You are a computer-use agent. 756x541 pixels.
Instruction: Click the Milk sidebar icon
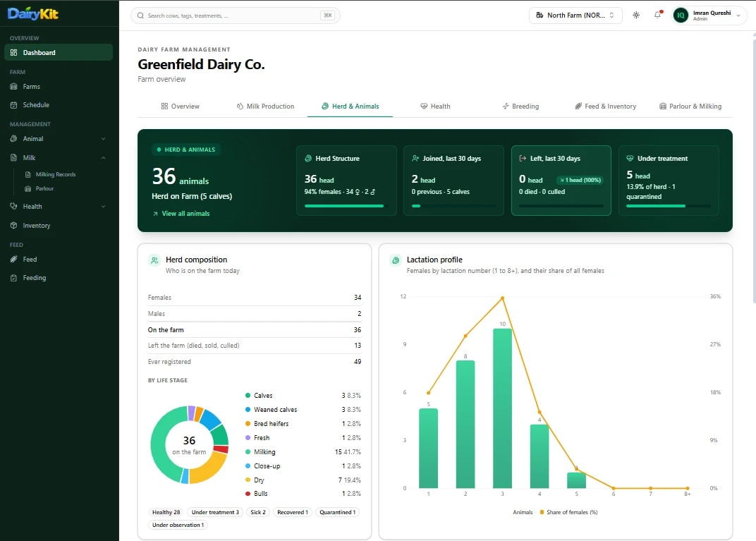pos(13,158)
